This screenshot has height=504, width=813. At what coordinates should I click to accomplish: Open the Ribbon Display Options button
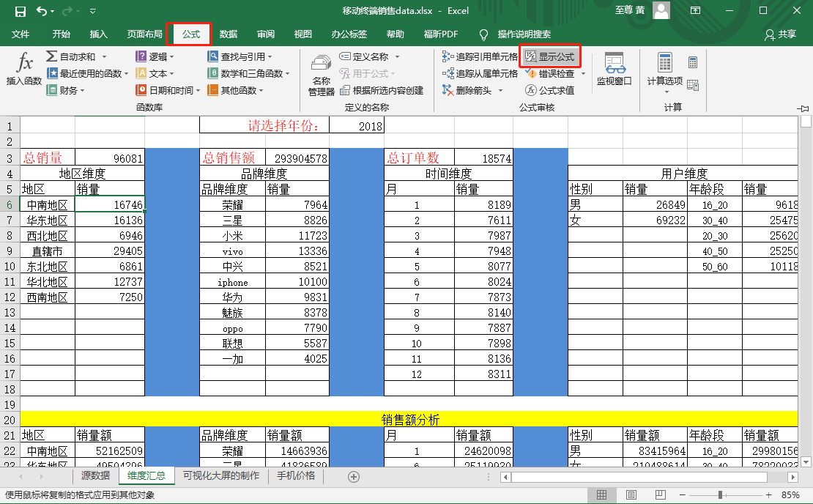[695, 10]
